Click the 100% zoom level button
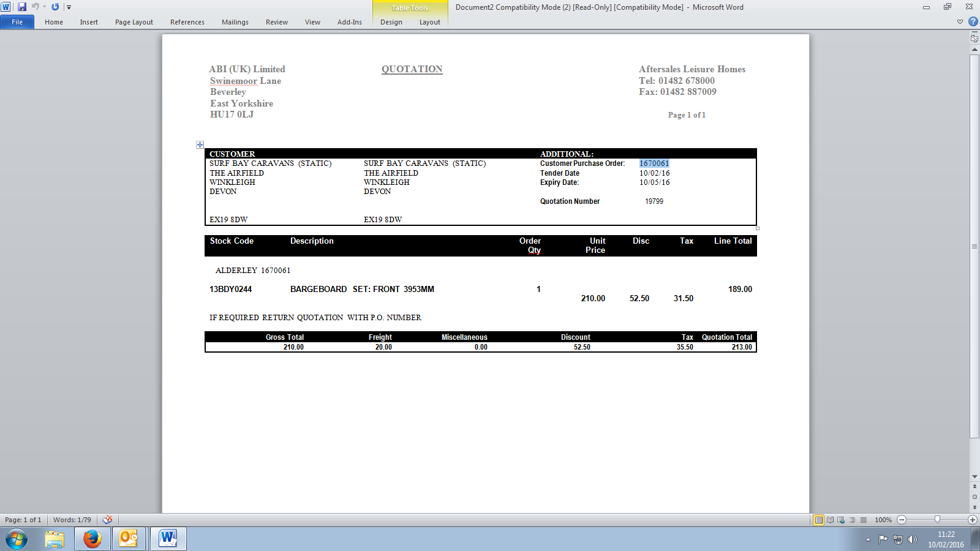Screen dimensions: 980x551 click(x=883, y=520)
